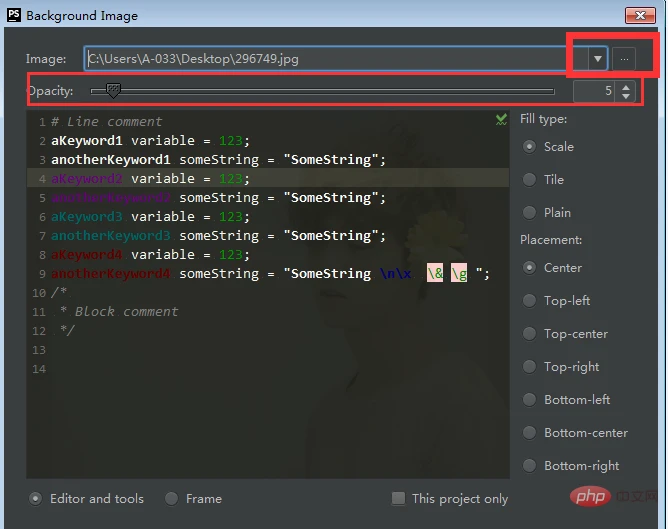Click the green inspection checkmark icon
The width and height of the screenshot is (669, 529).
(x=501, y=120)
